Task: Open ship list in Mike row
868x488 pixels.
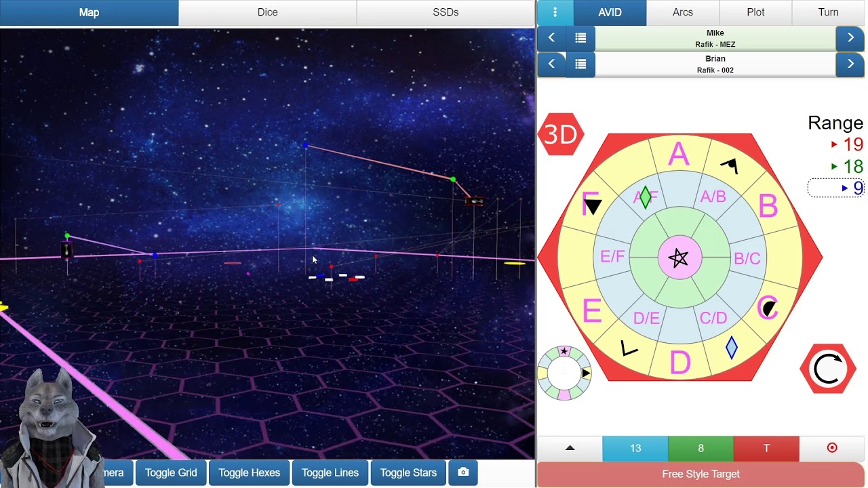Action: pos(580,38)
